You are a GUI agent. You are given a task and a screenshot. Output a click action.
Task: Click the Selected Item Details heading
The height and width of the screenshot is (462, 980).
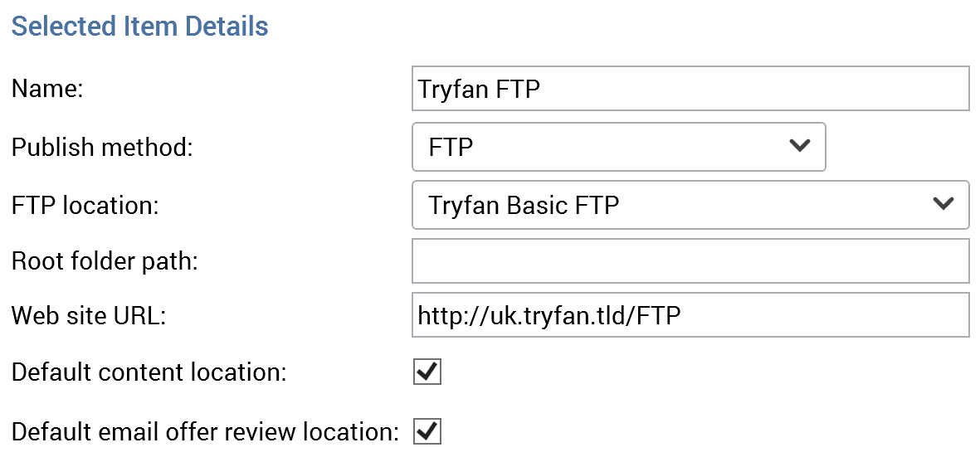tap(139, 27)
